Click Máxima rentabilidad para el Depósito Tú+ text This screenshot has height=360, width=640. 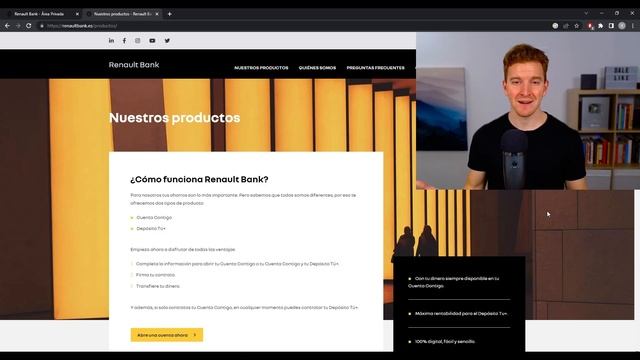click(461, 313)
